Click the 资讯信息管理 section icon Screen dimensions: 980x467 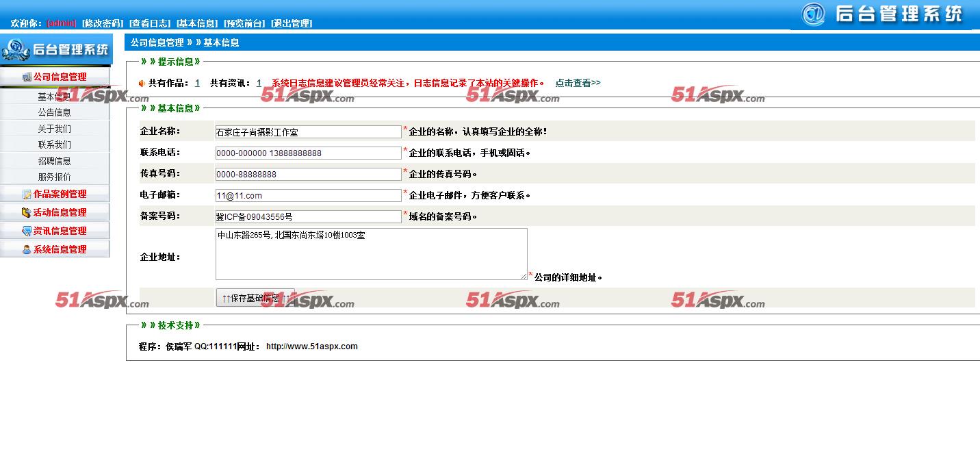[x=27, y=231]
